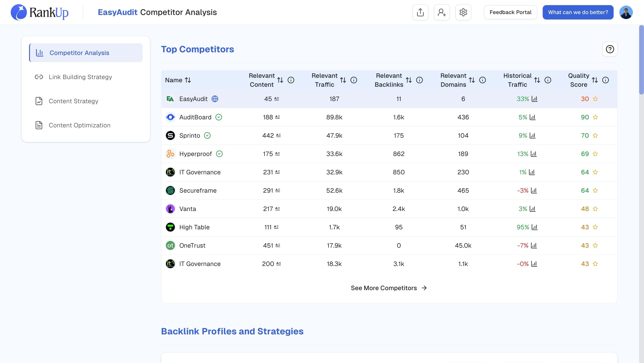Viewport: 644px width, 363px height.
Task: Click Hyperproof logo thumbnail
Action: coord(170,154)
